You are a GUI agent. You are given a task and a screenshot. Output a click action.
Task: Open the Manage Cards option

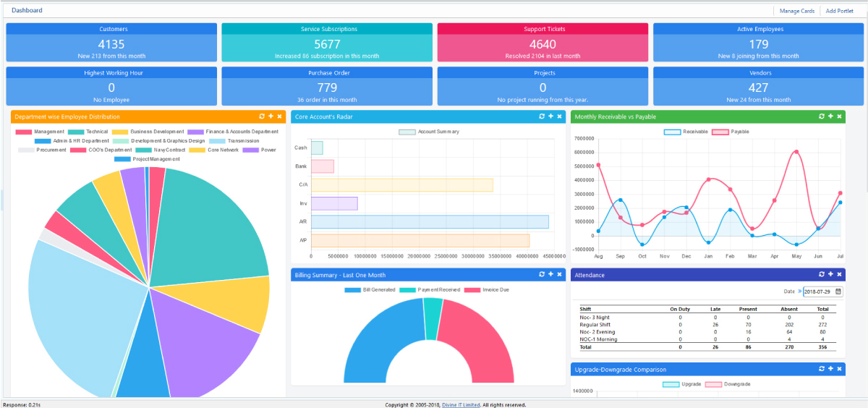797,11
